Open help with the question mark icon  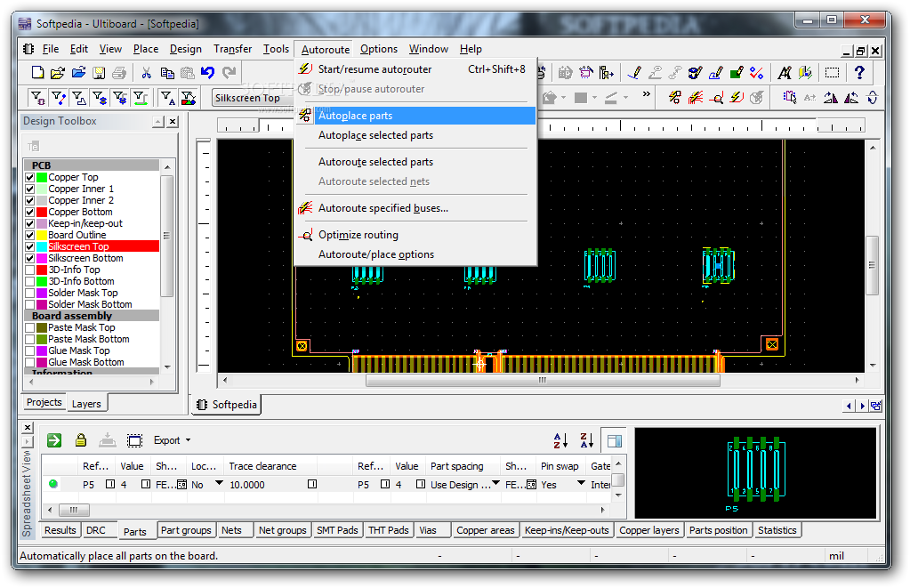(x=859, y=73)
